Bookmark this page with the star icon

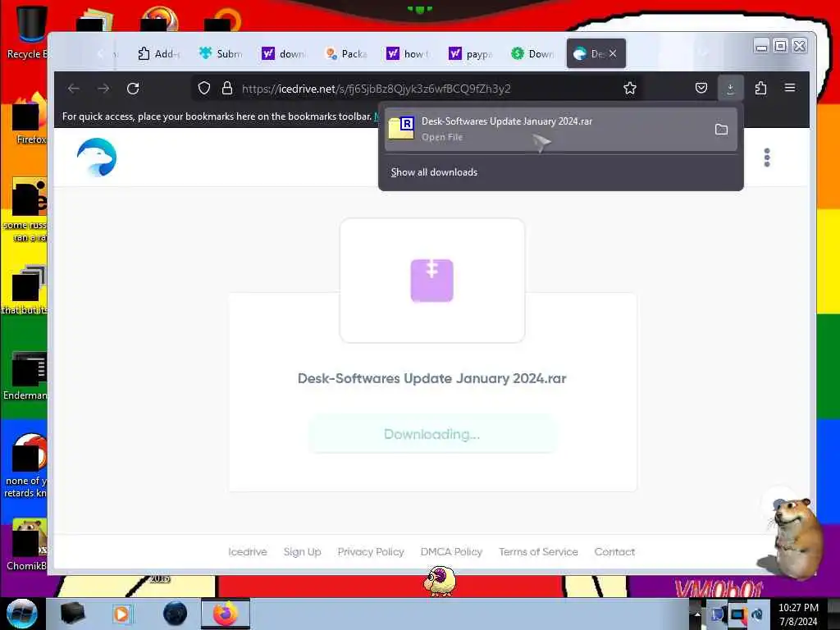click(x=630, y=89)
